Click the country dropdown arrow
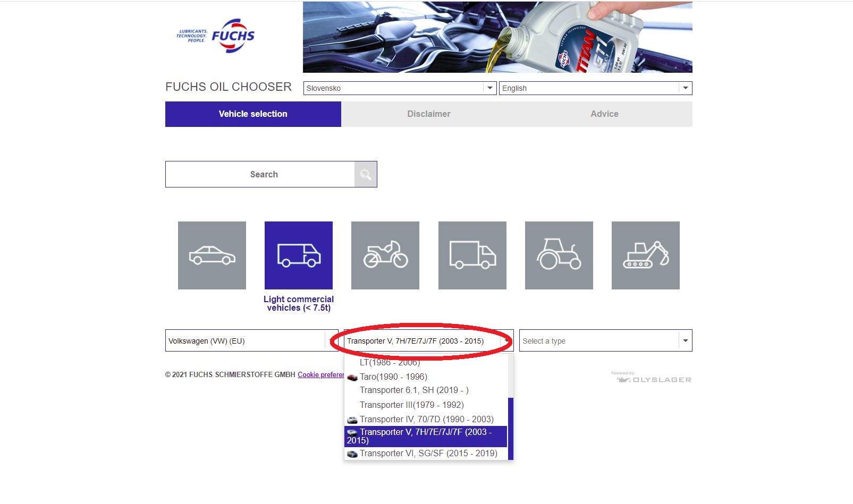Image resolution: width=853 pixels, height=504 pixels. pyautogui.click(x=490, y=88)
